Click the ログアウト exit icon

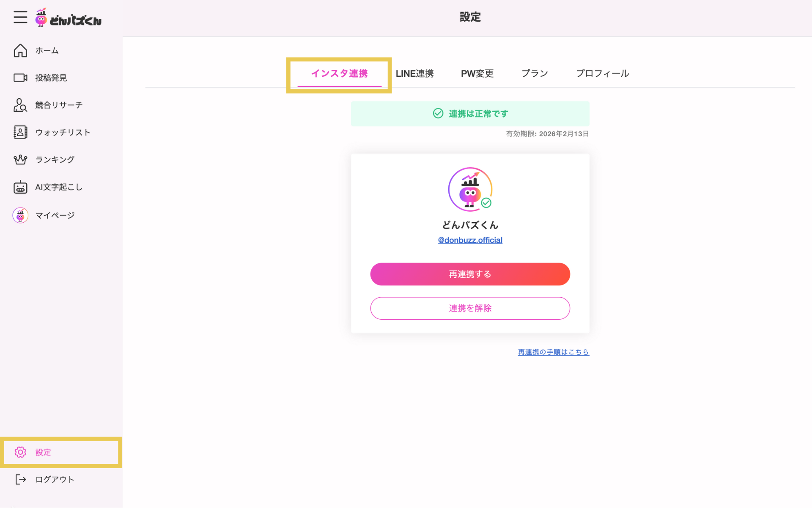[x=20, y=479]
